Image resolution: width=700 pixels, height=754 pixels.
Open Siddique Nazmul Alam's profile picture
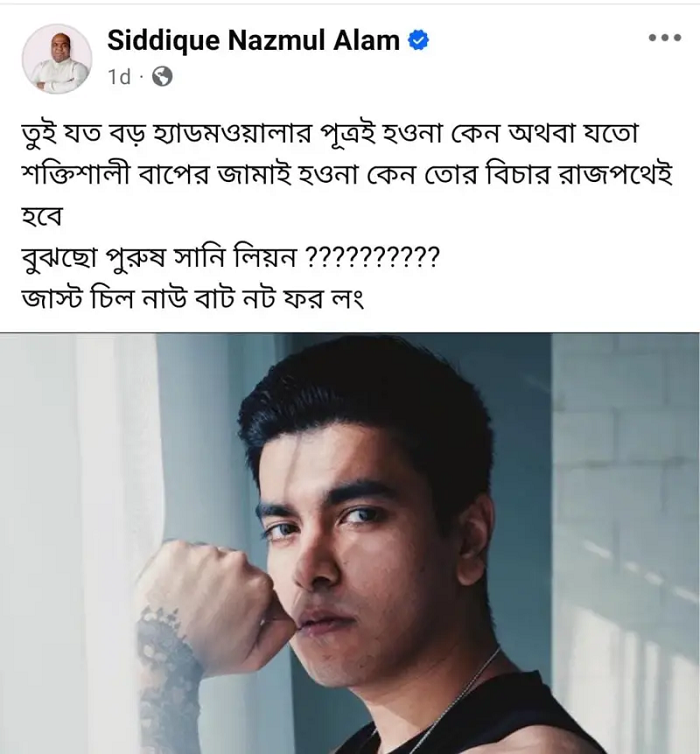(57, 59)
